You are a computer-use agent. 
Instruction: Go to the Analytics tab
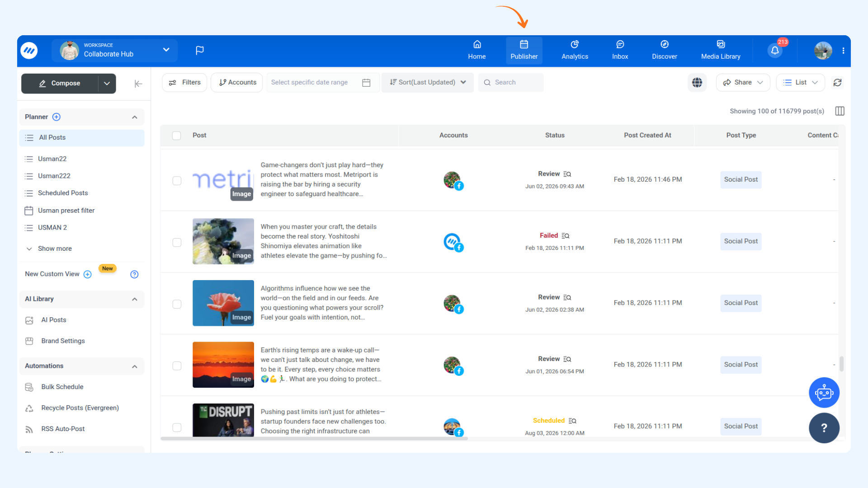pos(575,50)
